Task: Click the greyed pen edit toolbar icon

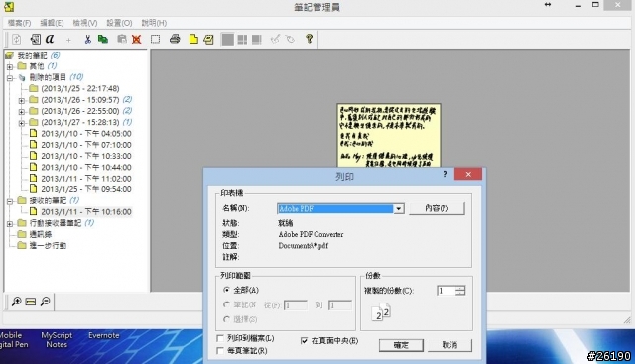Action: tap(275, 39)
